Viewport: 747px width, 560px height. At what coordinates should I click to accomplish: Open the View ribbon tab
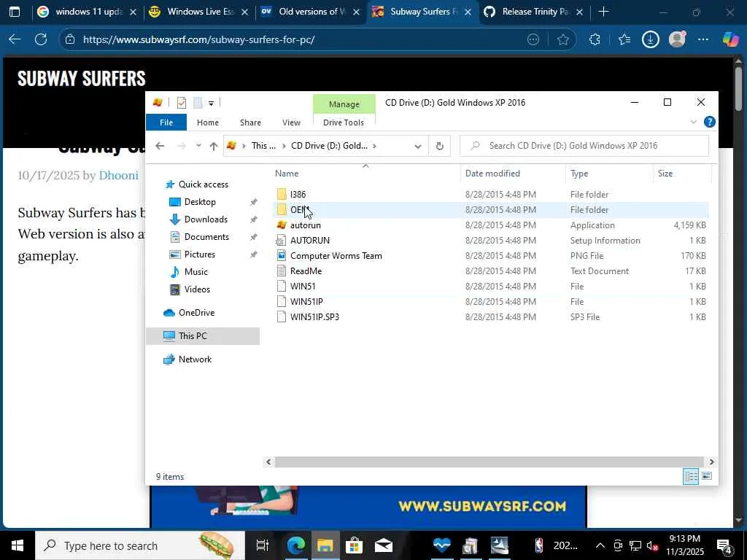(291, 122)
